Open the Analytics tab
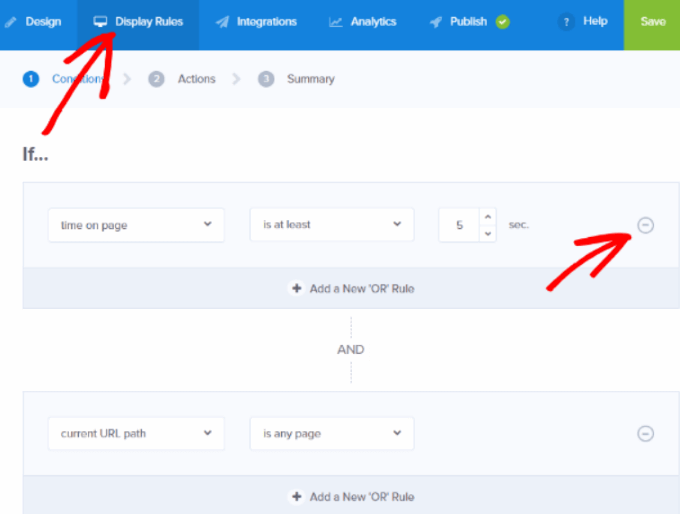680x514 pixels. pos(363,22)
